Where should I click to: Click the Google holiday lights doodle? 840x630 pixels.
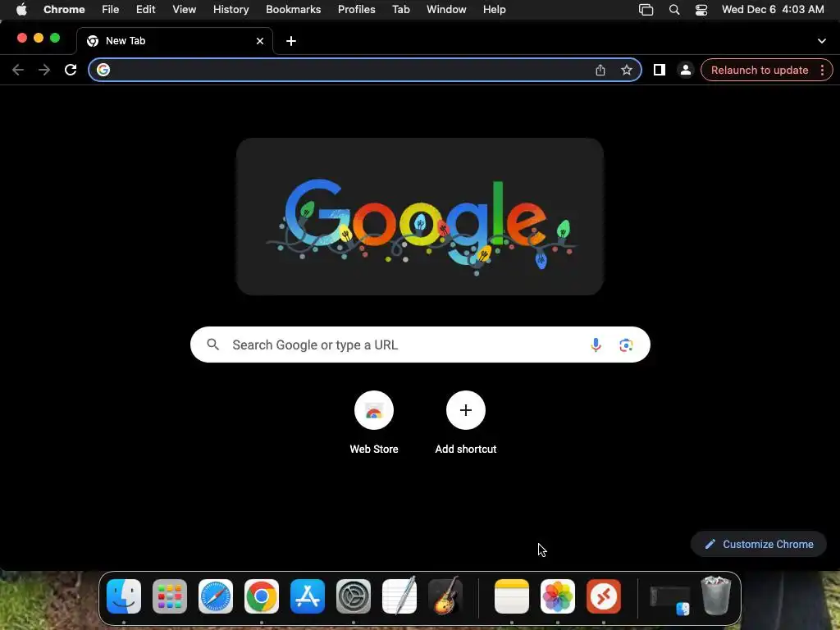[421, 217]
